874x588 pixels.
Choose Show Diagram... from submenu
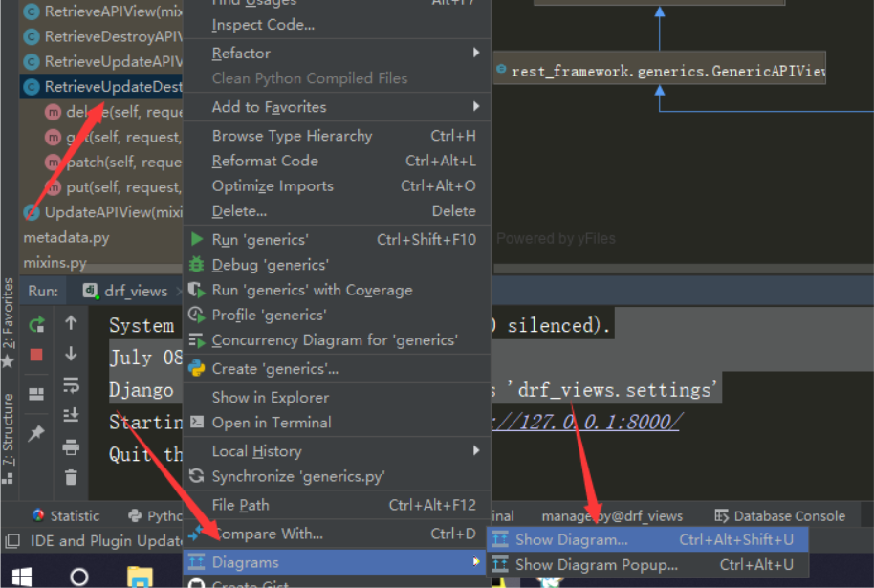click(647, 539)
